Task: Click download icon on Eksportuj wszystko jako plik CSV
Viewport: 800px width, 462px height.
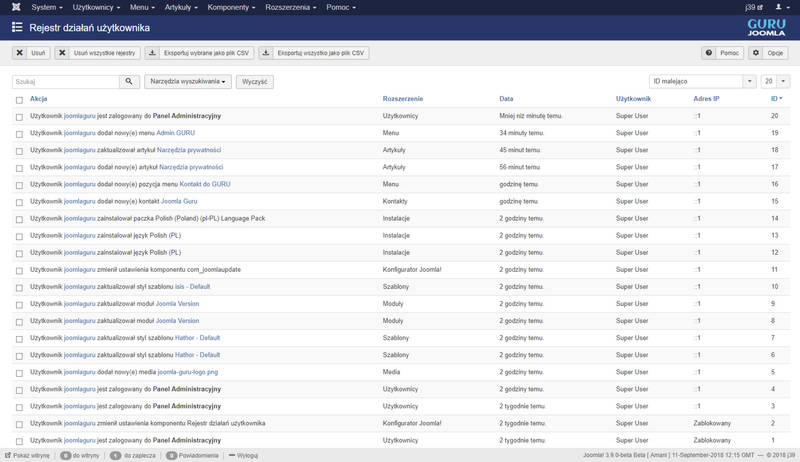Action: point(266,53)
